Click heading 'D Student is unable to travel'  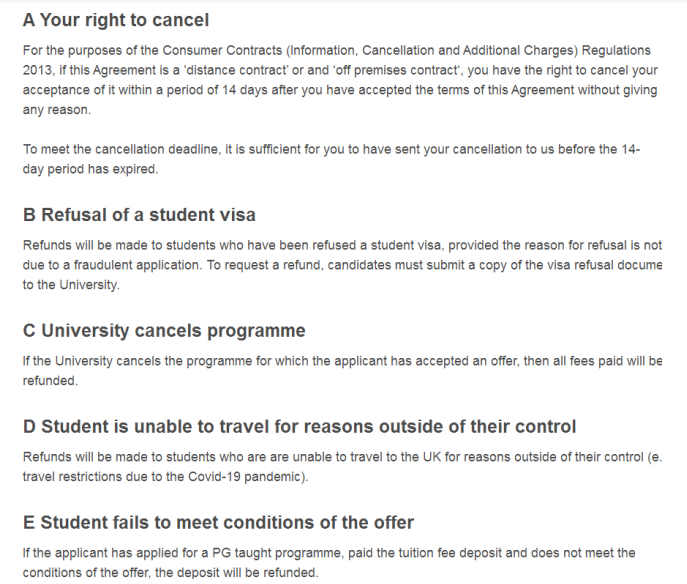[299, 426]
